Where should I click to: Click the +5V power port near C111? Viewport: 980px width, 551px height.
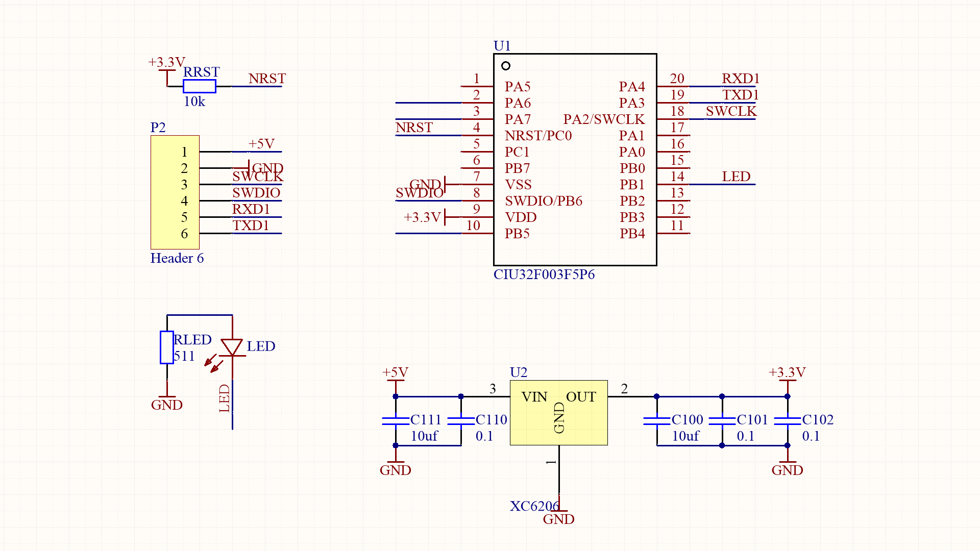[396, 380]
